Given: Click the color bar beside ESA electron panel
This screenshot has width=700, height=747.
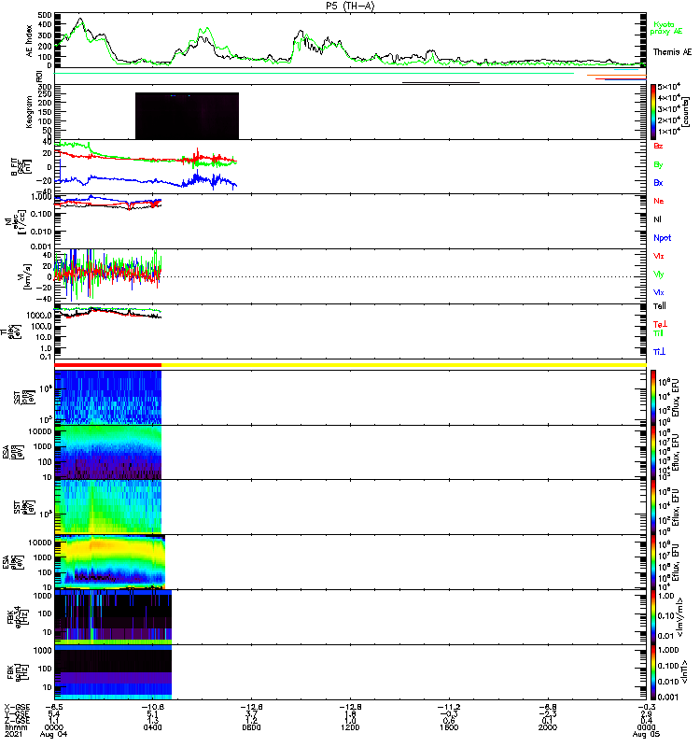Looking at the screenshot, I should pyautogui.click(x=653, y=562).
